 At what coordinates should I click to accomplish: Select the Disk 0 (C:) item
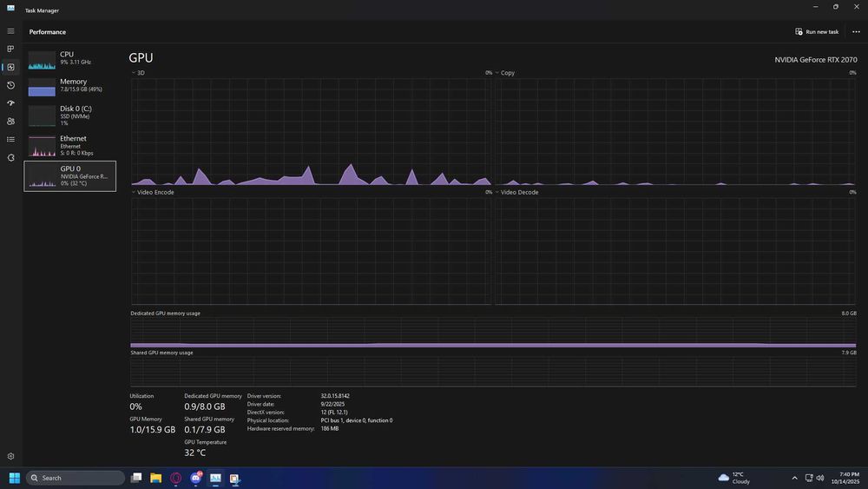click(x=69, y=116)
